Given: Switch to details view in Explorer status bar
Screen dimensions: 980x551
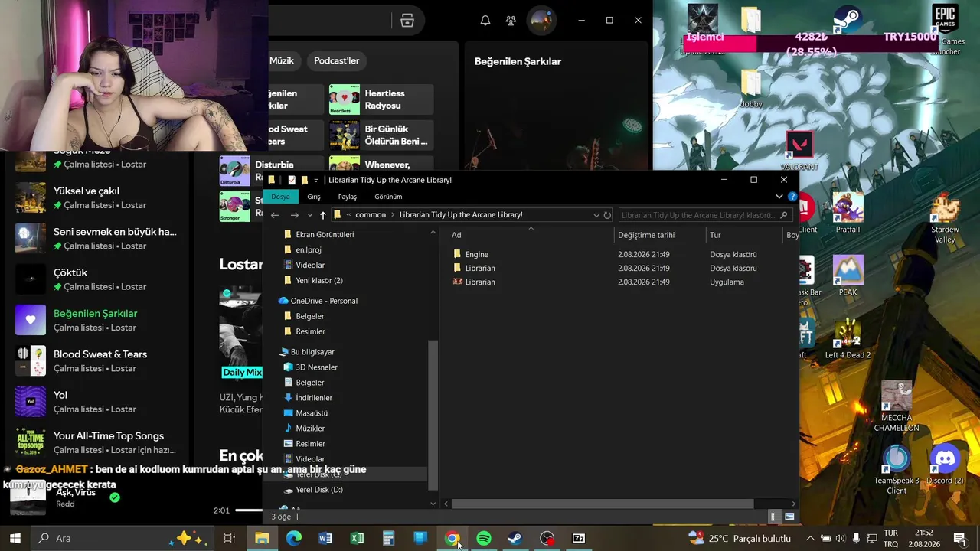Looking at the screenshot, I should (x=773, y=517).
